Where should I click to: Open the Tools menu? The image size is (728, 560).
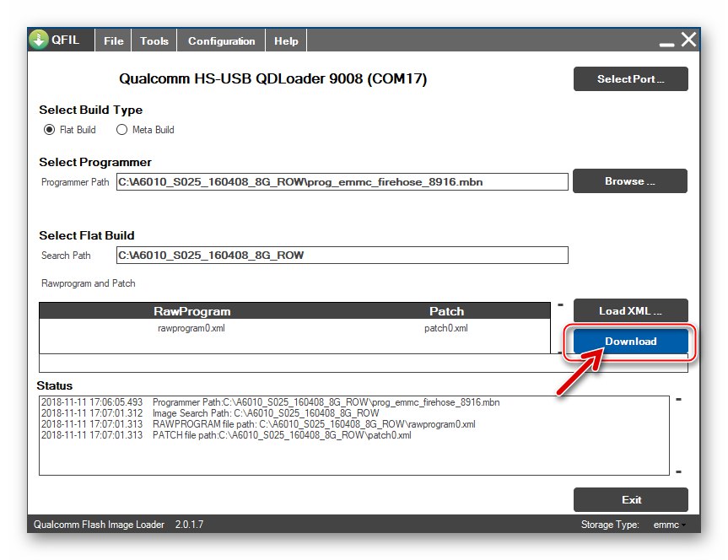(x=154, y=40)
